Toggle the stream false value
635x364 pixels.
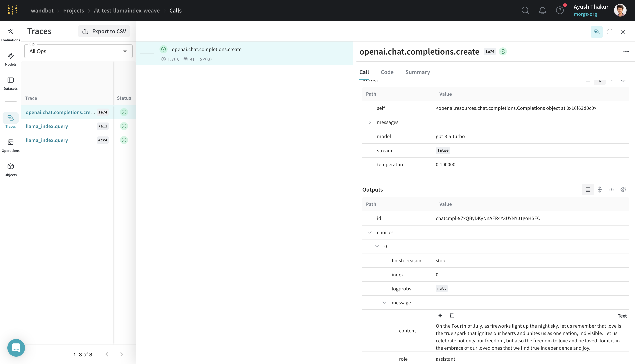[443, 150]
